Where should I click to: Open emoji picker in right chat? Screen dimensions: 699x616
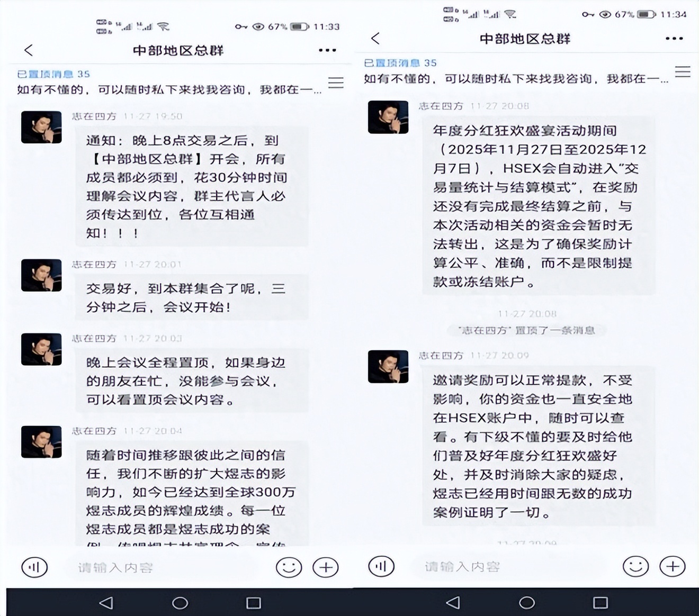(x=635, y=566)
